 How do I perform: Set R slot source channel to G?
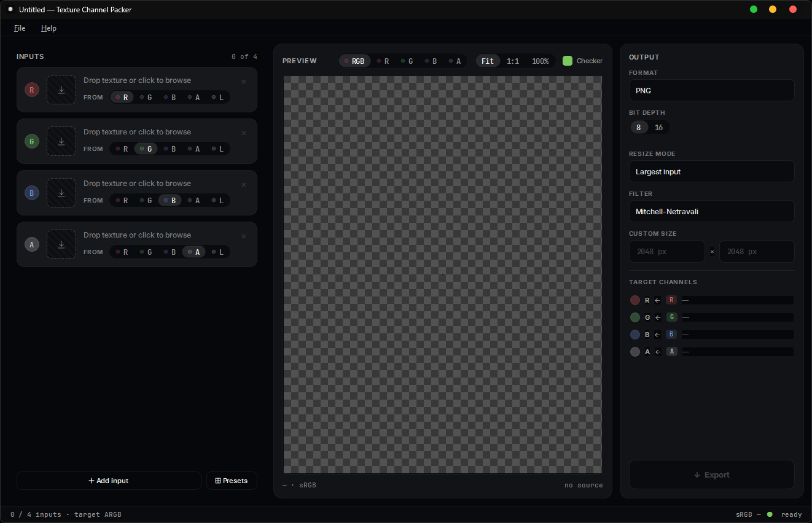(x=146, y=97)
